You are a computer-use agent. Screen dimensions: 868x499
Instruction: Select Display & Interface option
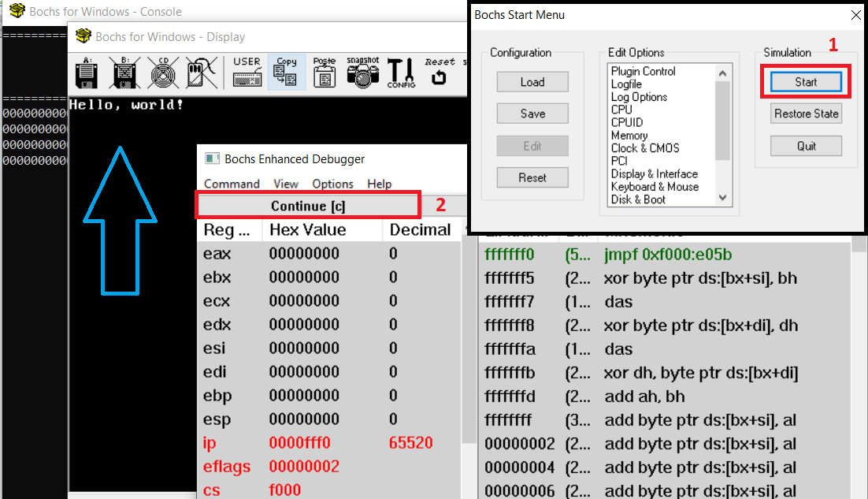pyautogui.click(x=655, y=174)
